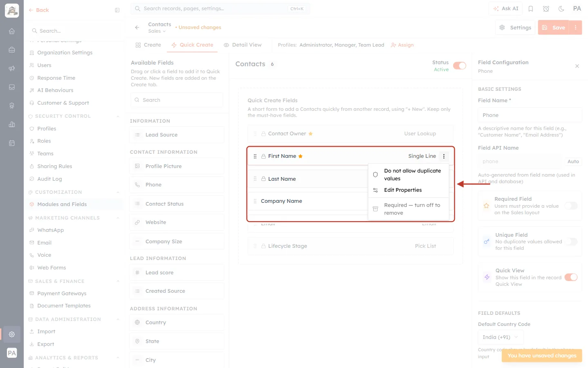Image resolution: width=588 pixels, height=368 pixels.
Task: Open the Default Country Code dropdown
Action: pyautogui.click(x=501, y=337)
